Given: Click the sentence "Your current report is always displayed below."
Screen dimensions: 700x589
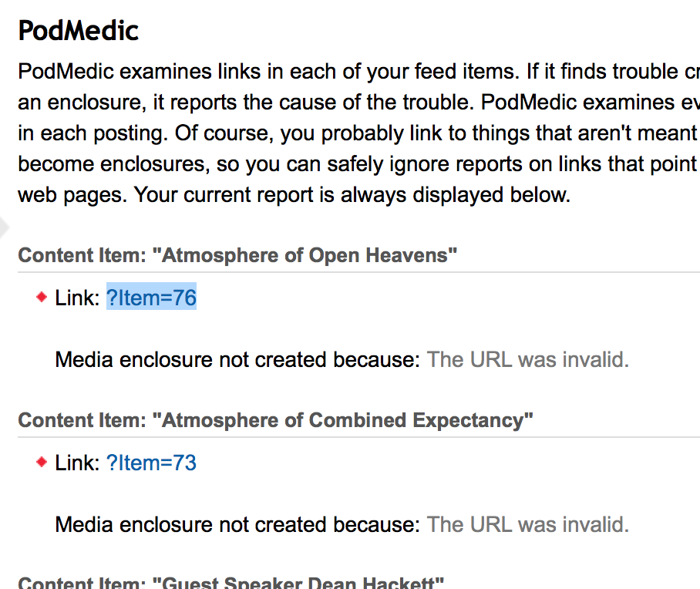Looking at the screenshot, I should coord(352,194).
